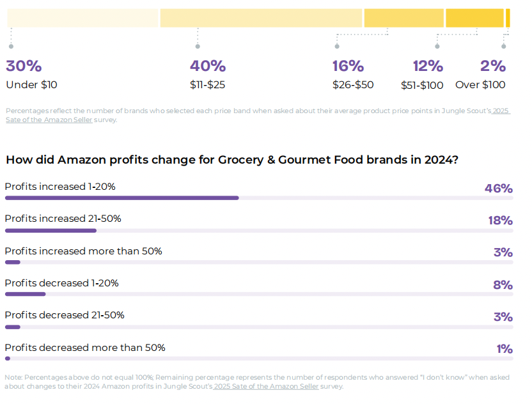The height and width of the screenshot is (404, 532).
Task: Click the 30% label above Under $10
Action: (24, 66)
